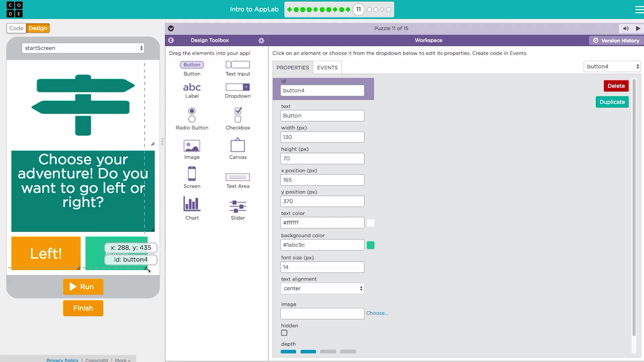Select the Text Area element icon

pyautogui.click(x=237, y=177)
